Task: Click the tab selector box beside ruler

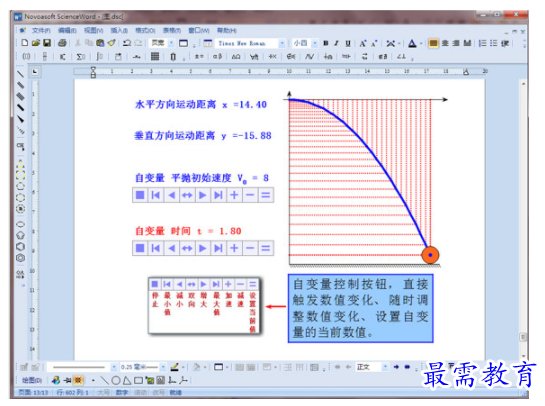Action: click(35, 72)
